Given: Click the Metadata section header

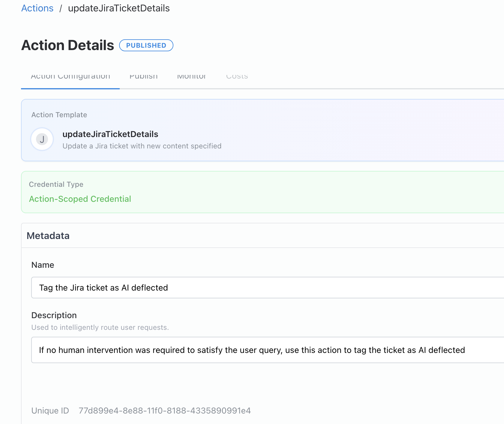Looking at the screenshot, I should [x=48, y=236].
